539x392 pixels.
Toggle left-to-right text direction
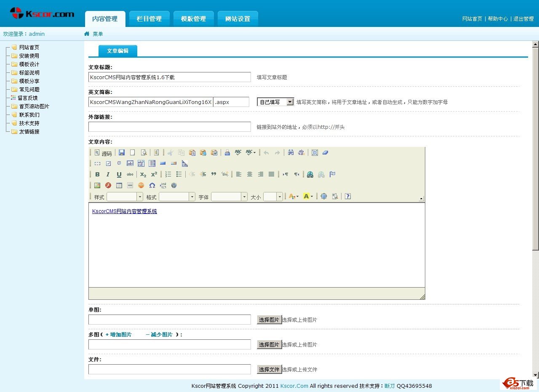[286, 174]
